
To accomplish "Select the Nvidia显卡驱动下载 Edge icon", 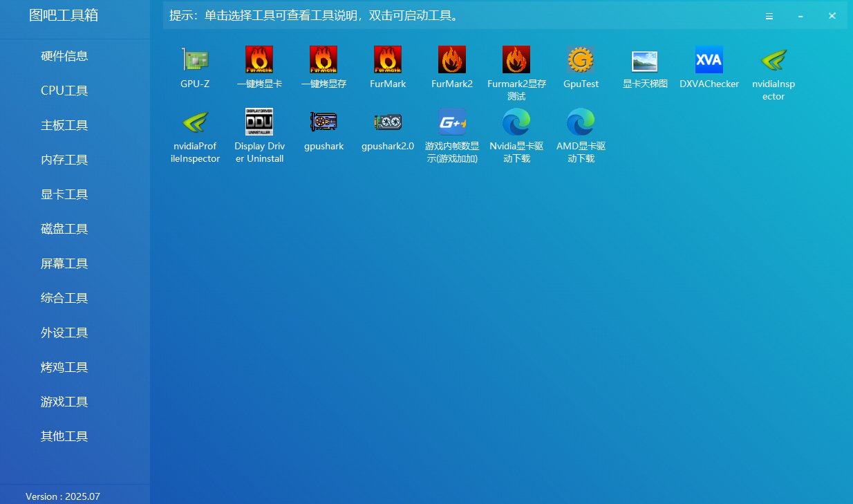I will (x=516, y=122).
